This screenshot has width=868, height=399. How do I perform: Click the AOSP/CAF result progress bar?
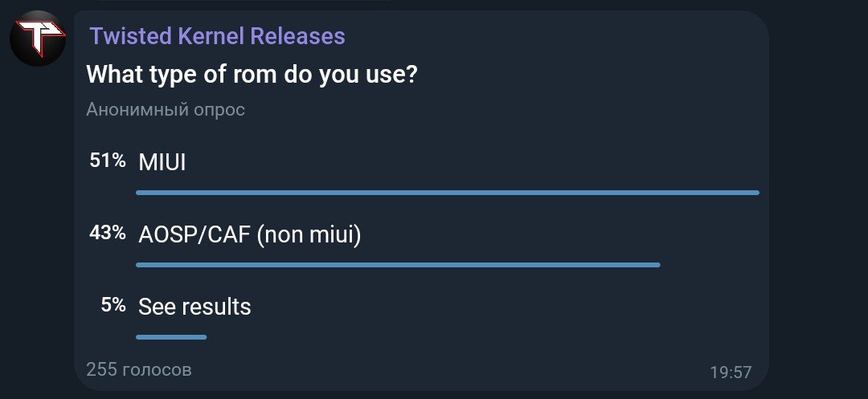pyautogui.click(x=398, y=265)
